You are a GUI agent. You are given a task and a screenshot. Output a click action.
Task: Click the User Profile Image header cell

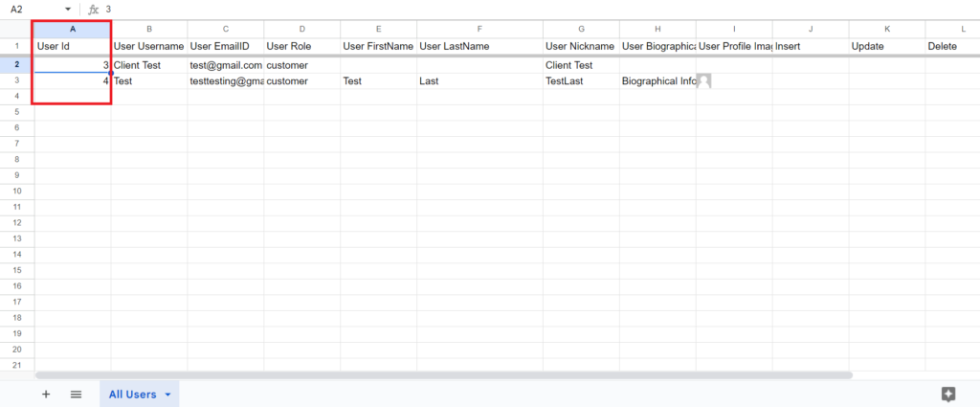(x=734, y=46)
